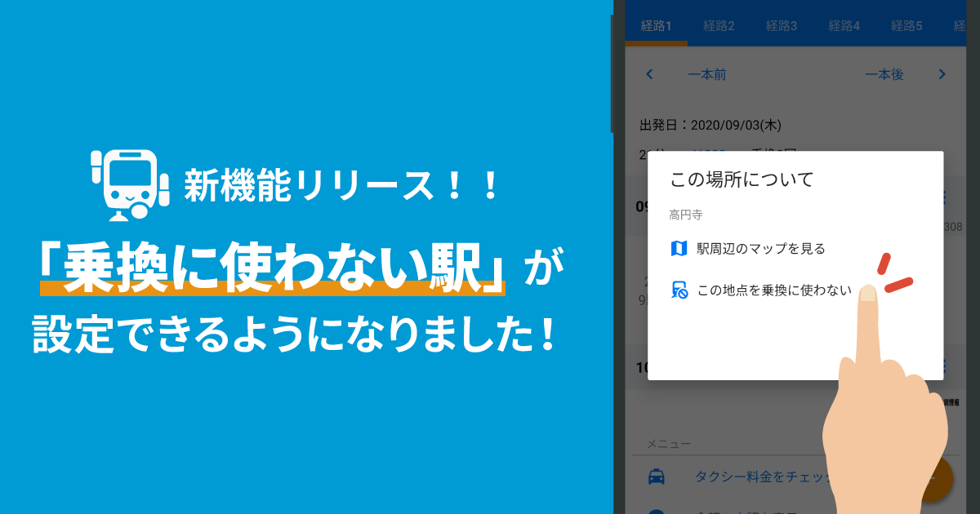The image size is (980, 514).
Task: Show the 経路4 tab
Action: [844, 25]
